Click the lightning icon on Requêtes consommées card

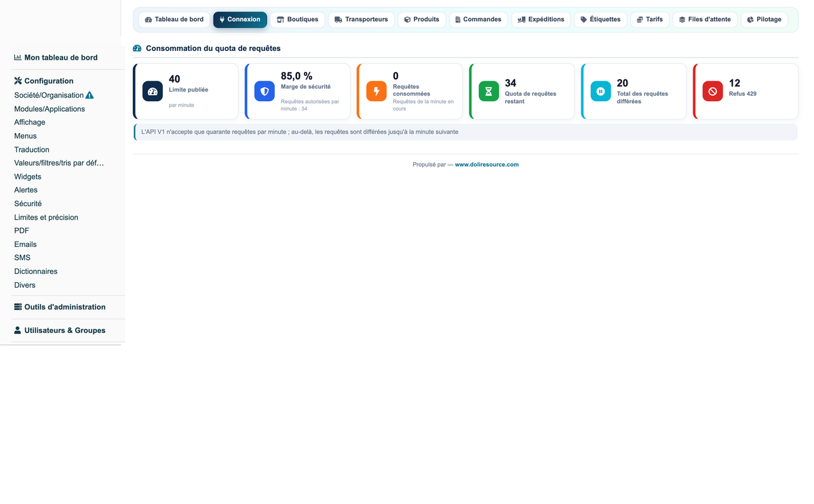pyautogui.click(x=376, y=91)
